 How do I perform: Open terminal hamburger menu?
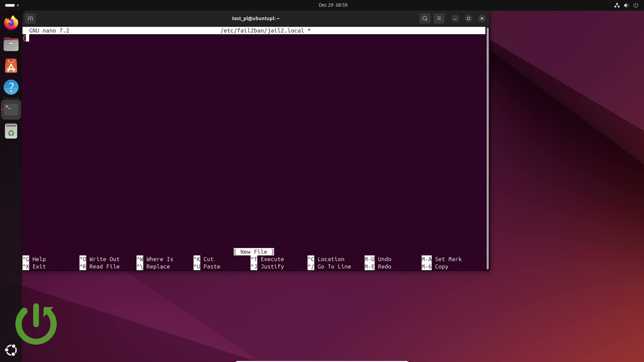coord(439,19)
